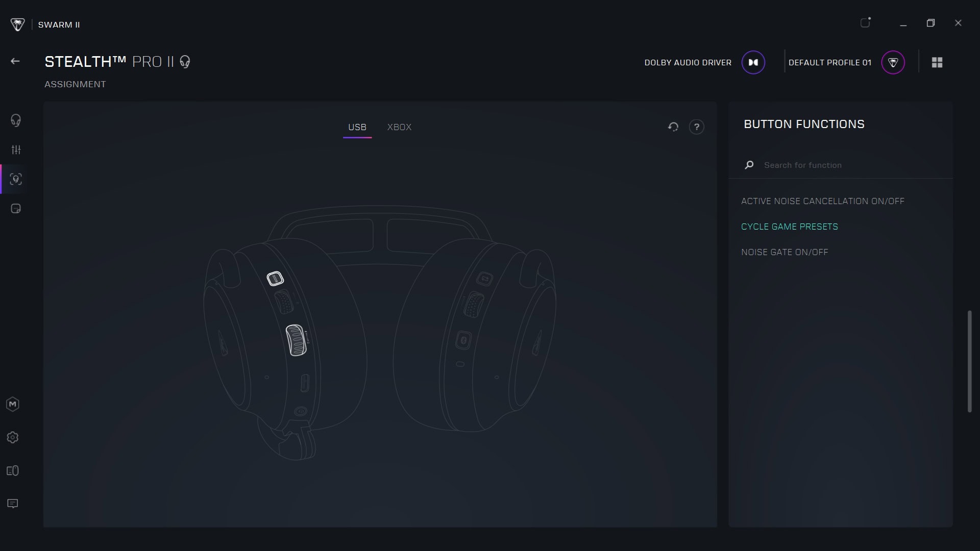The height and width of the screenshot is (551, 980).
Task: Go back with the left arrow
Action: 15,61
